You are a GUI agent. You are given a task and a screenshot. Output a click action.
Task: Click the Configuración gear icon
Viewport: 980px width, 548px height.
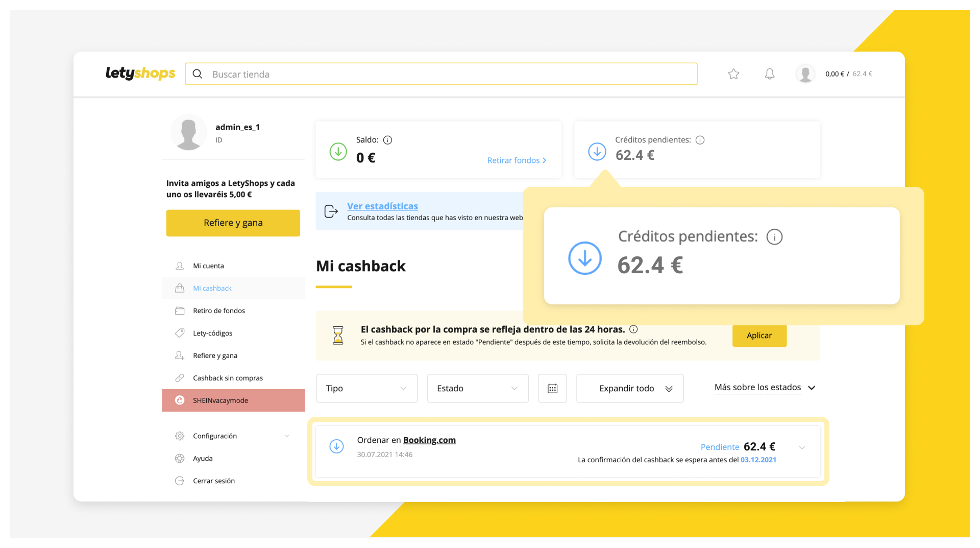point(180,436)
